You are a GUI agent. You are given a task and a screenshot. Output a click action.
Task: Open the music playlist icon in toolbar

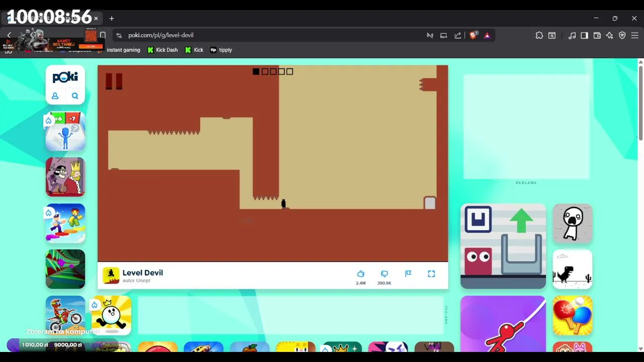coord(572,35)
